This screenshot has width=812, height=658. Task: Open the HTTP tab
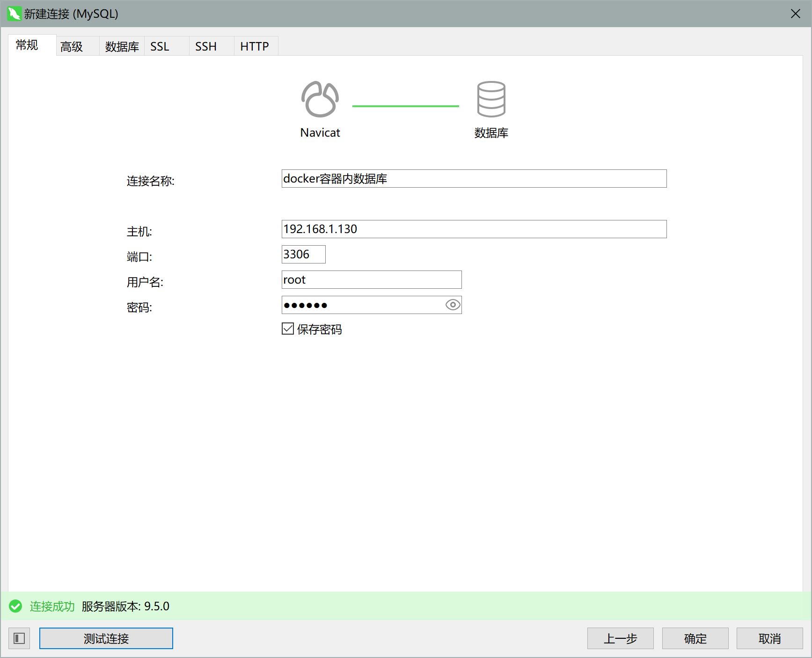pos(256,46)
